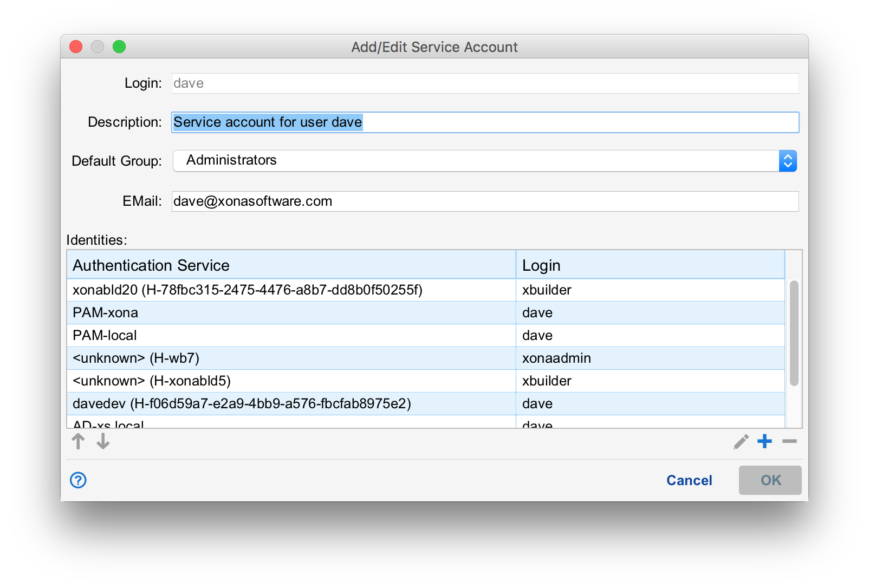Confirm the dialog with OK
The image size is (869, 588).
coord(770,480)
